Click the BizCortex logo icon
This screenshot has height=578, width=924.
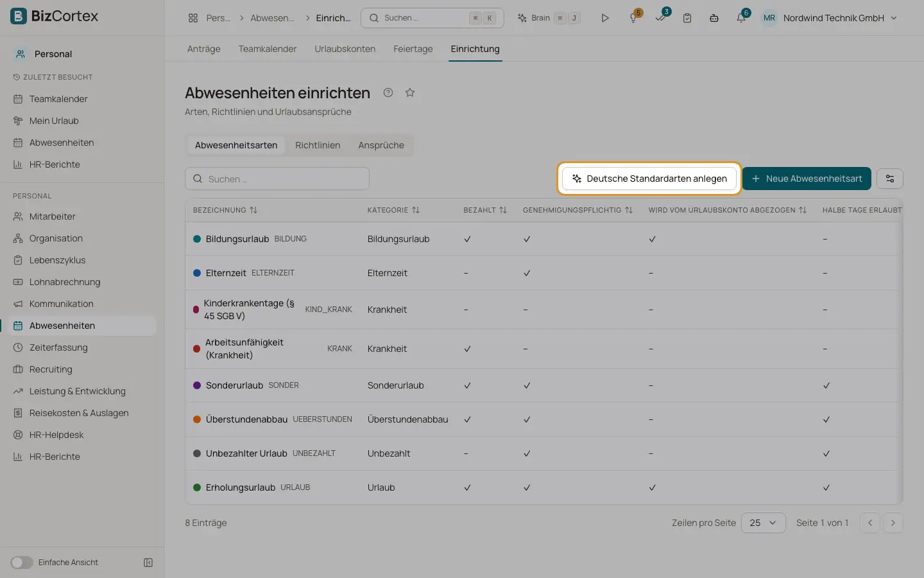click(19, 16)
